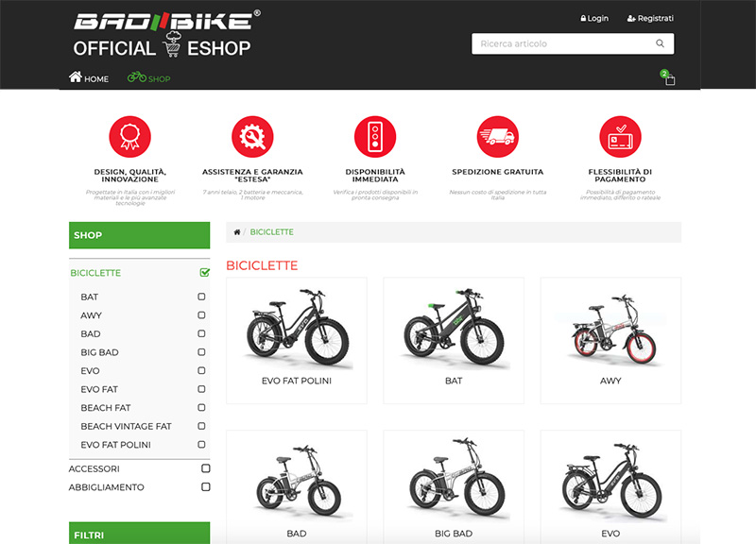Go to HOME in navigation bar
The width and height of the screenshot is (756, 544).
pos(89,78)
